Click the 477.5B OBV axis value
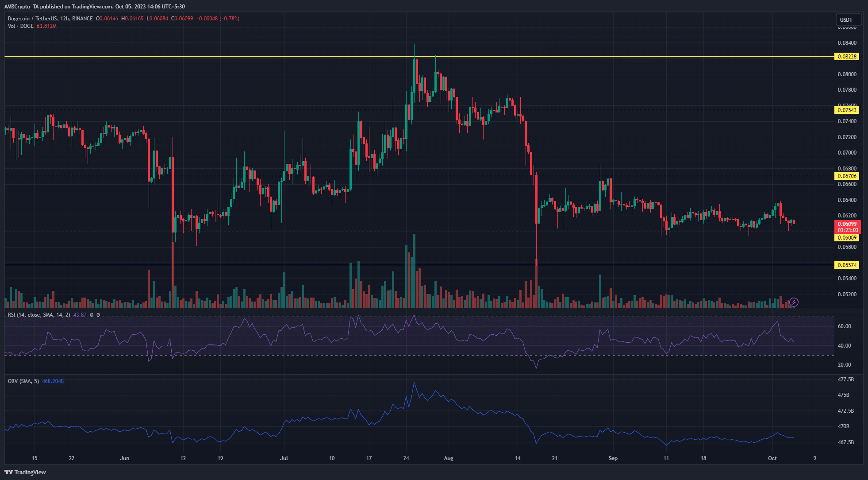This screenshot has height=480, width=868. tap(846, 379)
